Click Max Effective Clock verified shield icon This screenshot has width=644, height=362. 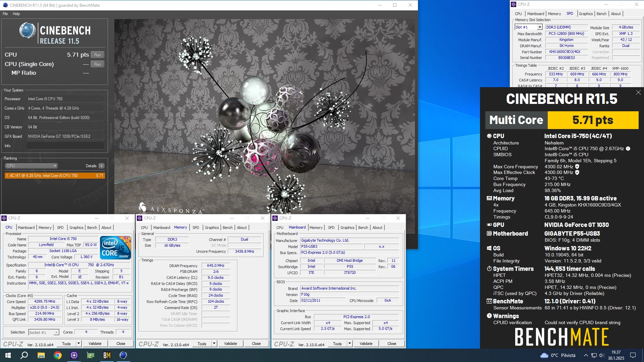[577, 173]
